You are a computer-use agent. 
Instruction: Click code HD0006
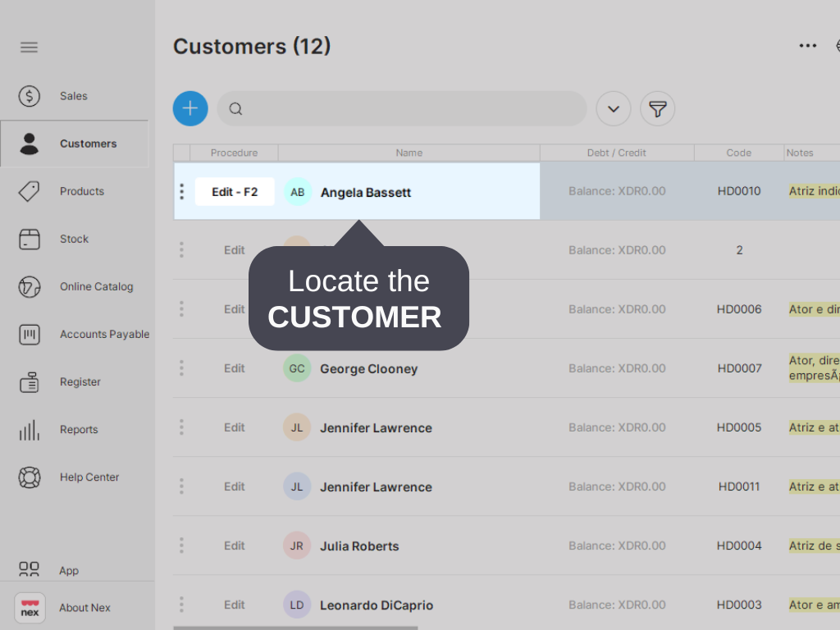[x=739, y=309]
